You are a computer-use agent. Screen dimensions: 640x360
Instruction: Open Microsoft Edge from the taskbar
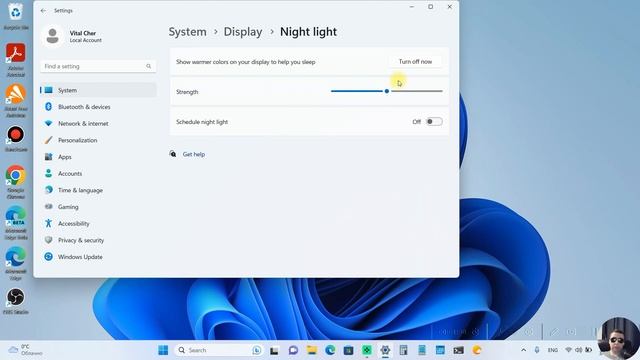[x=330, y=350]
